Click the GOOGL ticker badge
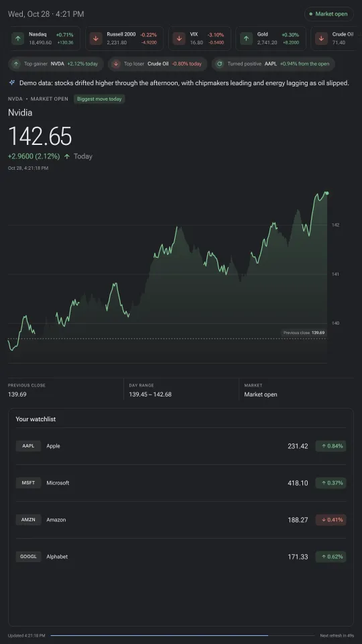Viewport: 362px width, 644px height. [x=28, y=557]
